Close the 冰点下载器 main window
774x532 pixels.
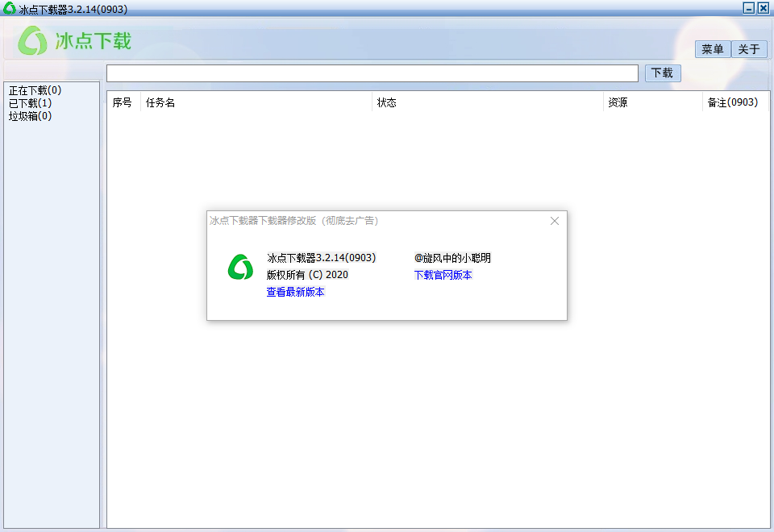tap(763, 8)
